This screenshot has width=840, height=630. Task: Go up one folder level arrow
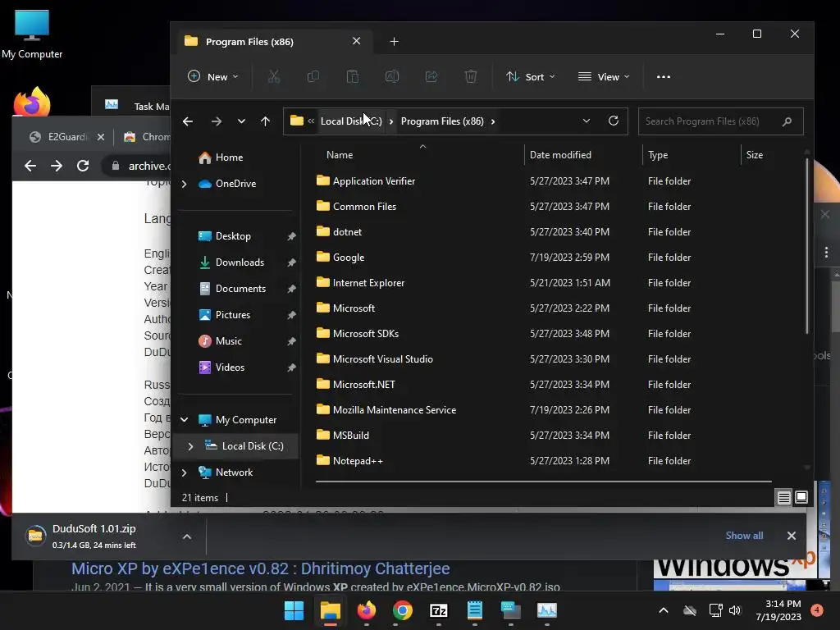point(265,121)
